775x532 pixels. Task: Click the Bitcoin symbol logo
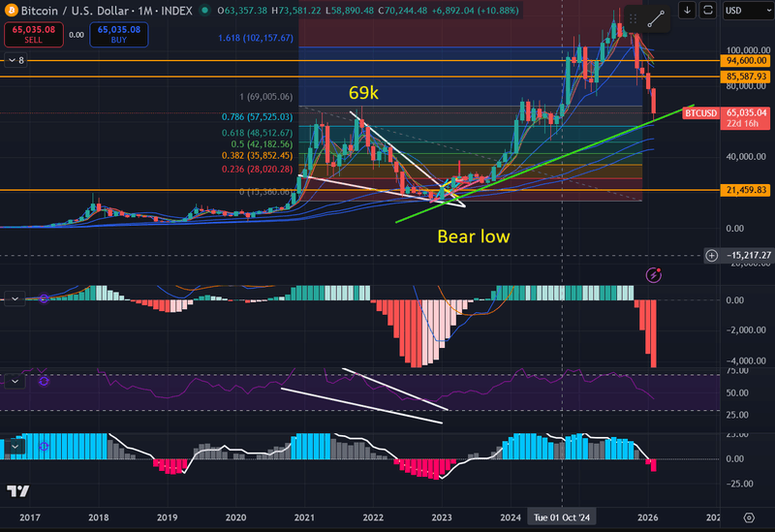pos(11,10)
